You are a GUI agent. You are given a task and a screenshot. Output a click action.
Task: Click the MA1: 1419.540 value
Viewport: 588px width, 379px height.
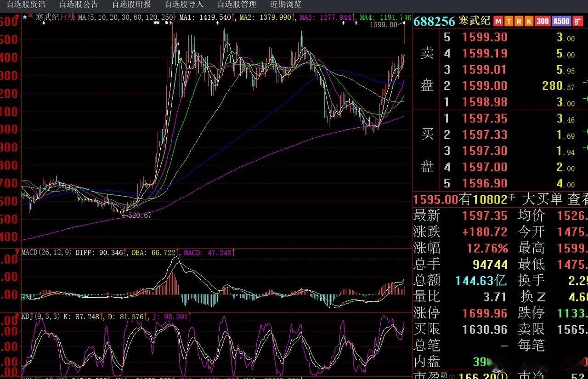tap(207, 17)
